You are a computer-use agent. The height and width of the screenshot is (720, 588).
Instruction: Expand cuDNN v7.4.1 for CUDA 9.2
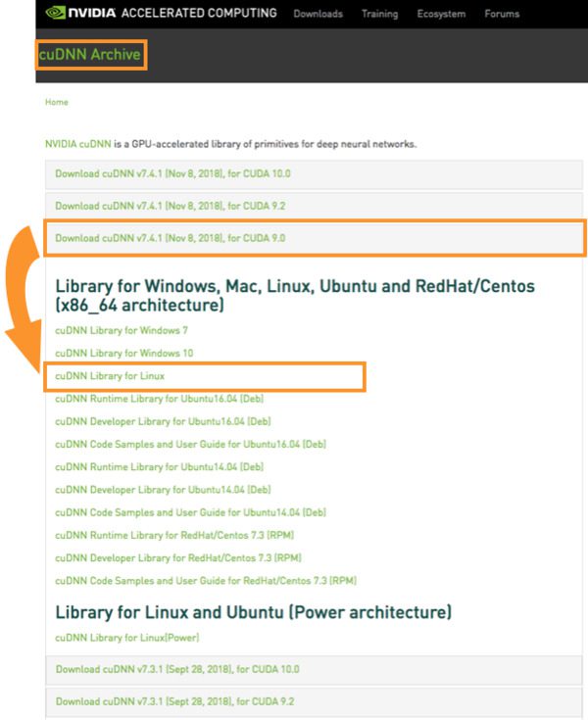point(314,206)
